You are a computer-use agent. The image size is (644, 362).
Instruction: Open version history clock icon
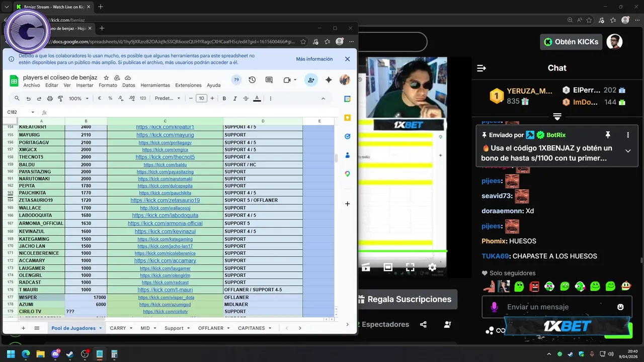[x=252, y=80]
